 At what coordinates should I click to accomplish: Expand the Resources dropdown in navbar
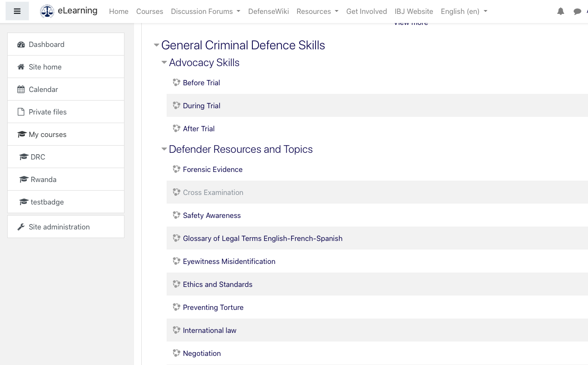[x=317, y=11]
